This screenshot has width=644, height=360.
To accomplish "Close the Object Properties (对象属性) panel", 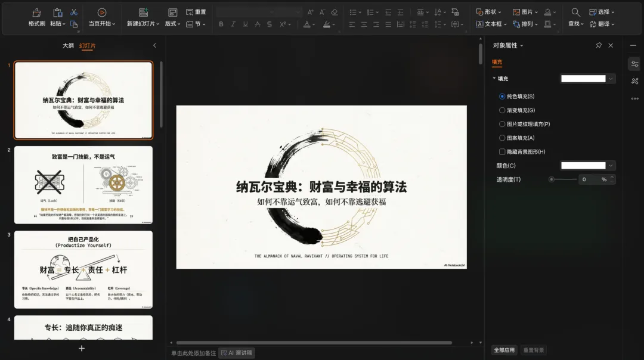I will [611, 45].
